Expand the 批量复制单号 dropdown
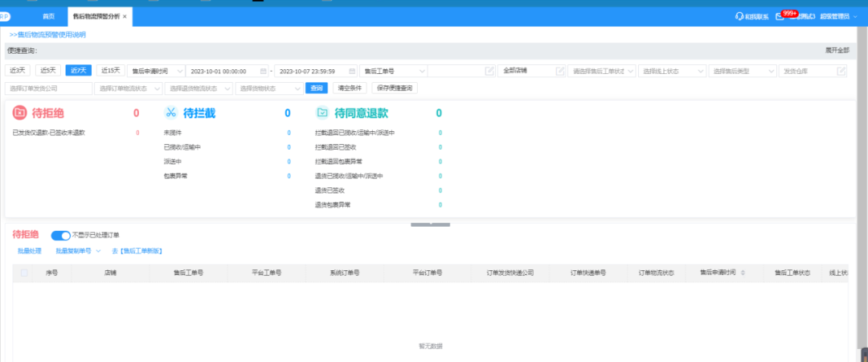 (78, 251)
